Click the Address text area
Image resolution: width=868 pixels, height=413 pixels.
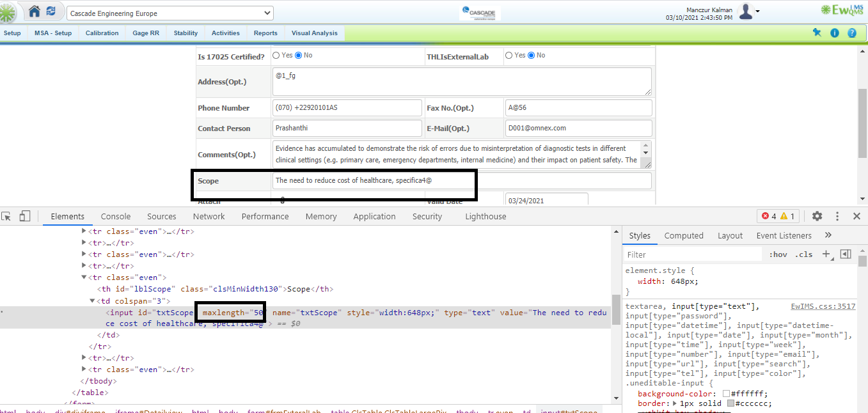461,82
